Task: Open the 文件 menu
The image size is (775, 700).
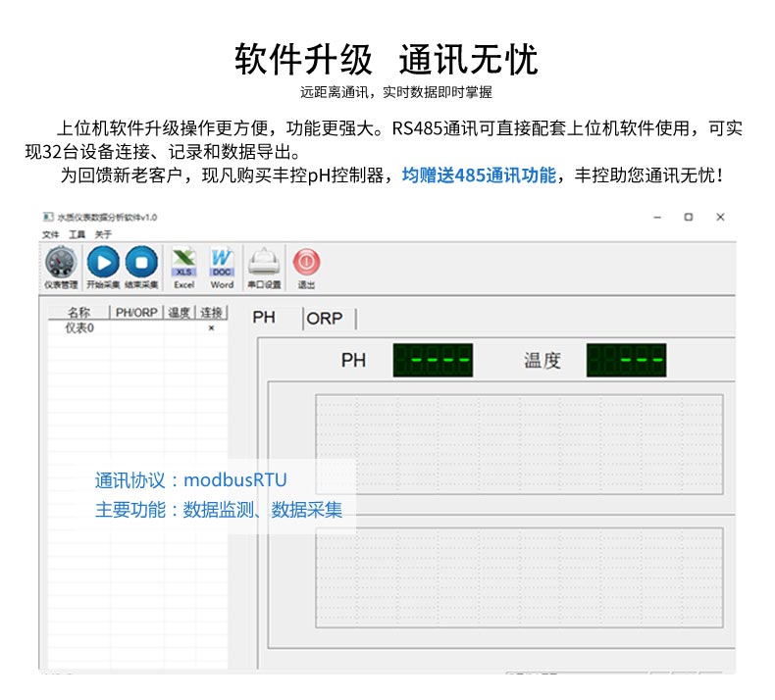Action: (x=51, y=234)
